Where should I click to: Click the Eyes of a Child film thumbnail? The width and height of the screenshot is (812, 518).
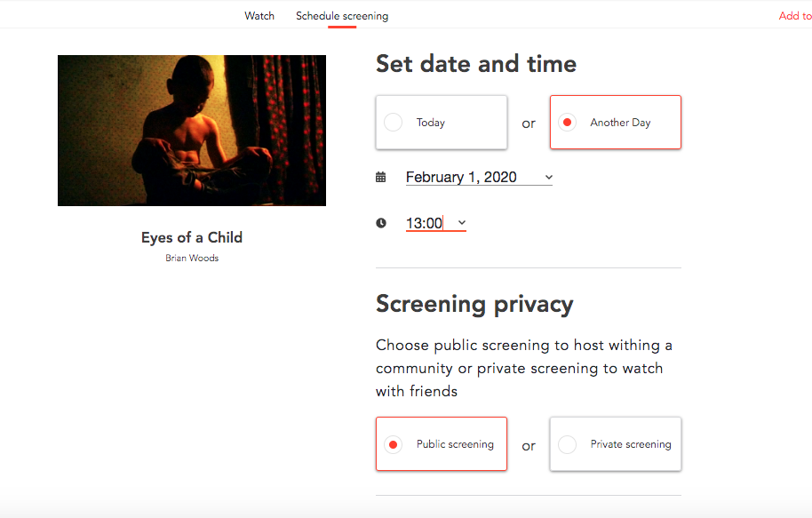(192, 131)
